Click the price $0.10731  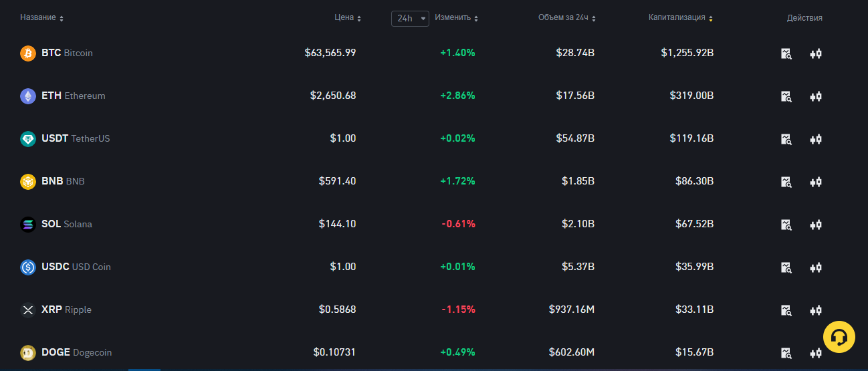point(335,352)
